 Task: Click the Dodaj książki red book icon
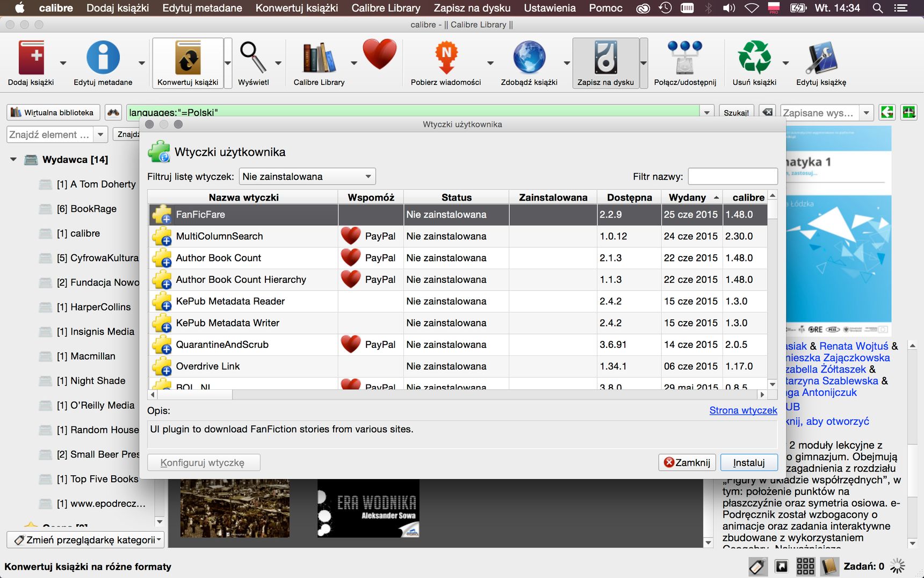31,58
